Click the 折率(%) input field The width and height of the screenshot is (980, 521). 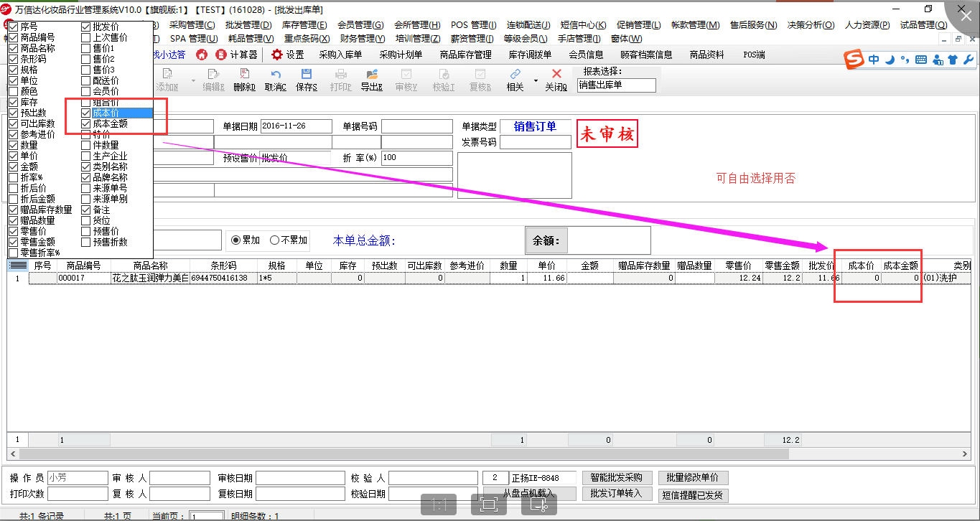pyautogui.click(x=417, y=158)
